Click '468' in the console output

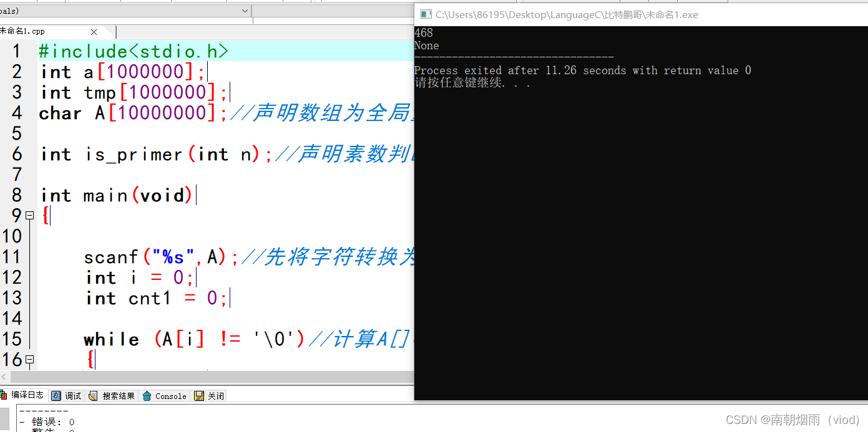(424, 33)
